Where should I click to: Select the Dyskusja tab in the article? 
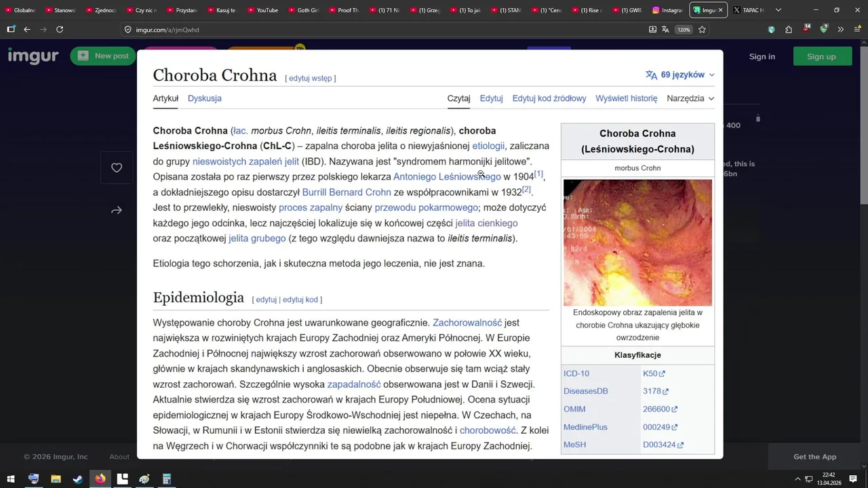[x=205, y=98]
